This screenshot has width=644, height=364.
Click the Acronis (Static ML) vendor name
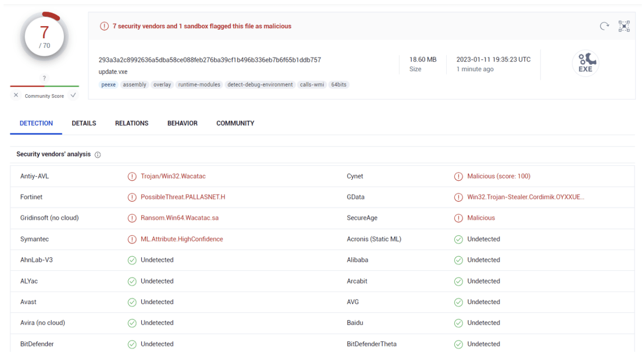pos(374,239)
